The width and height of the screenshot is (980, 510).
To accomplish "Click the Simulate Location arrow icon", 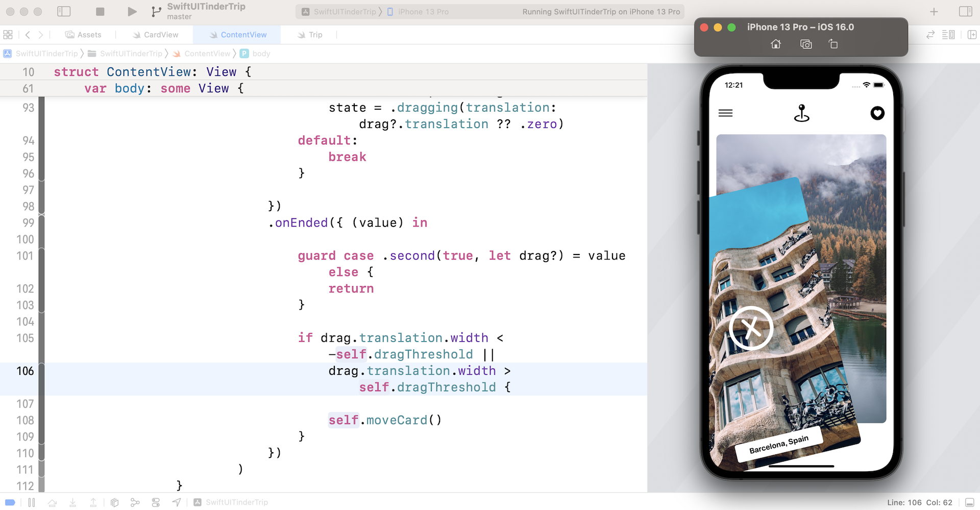I will tap(177, 502).
